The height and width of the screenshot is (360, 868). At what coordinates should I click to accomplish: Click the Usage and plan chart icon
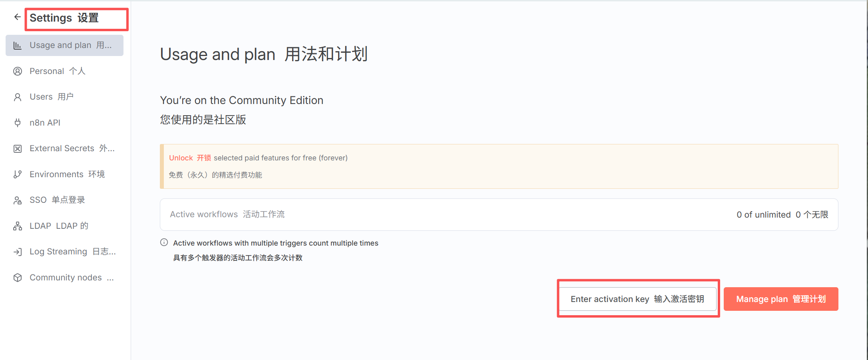coord(17,46)
